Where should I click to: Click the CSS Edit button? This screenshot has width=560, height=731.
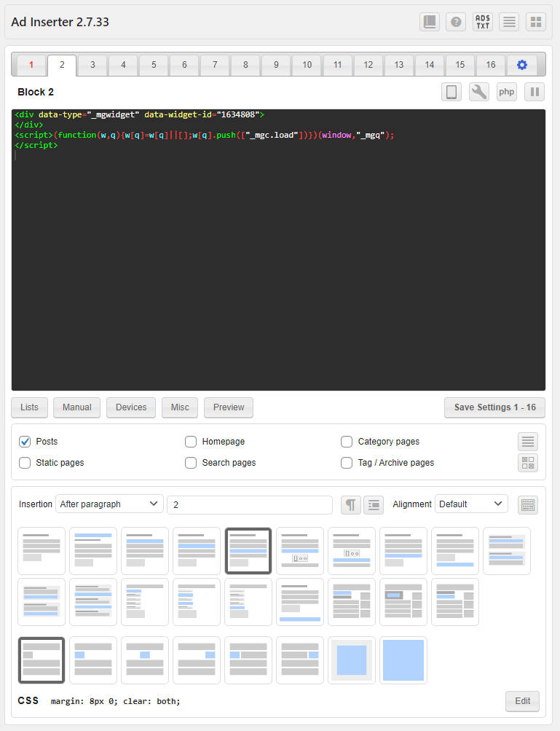coord(522,701)
